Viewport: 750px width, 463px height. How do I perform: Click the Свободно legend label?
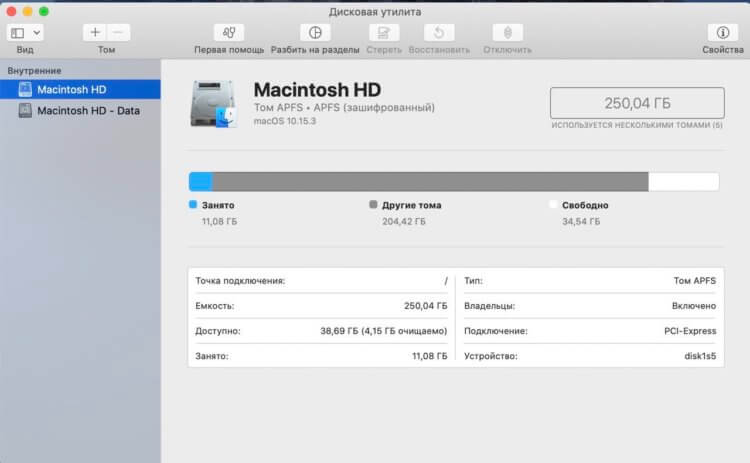click(585, 205)
